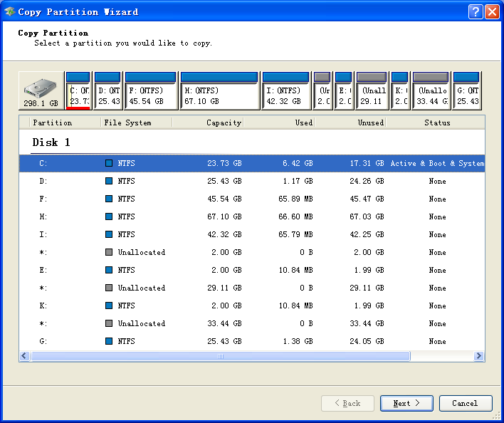
Task: Select the E: partition row label
Action: click(43, 270)
